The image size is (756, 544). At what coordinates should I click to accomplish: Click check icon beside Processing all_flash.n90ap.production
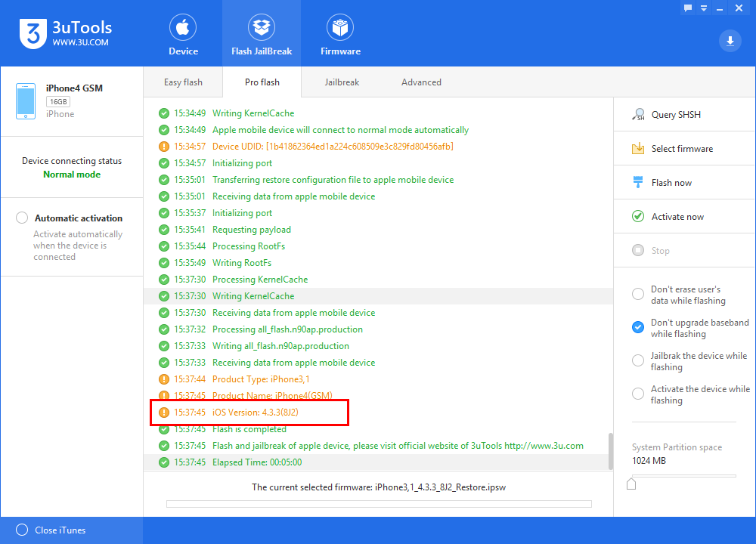[164, 329]
